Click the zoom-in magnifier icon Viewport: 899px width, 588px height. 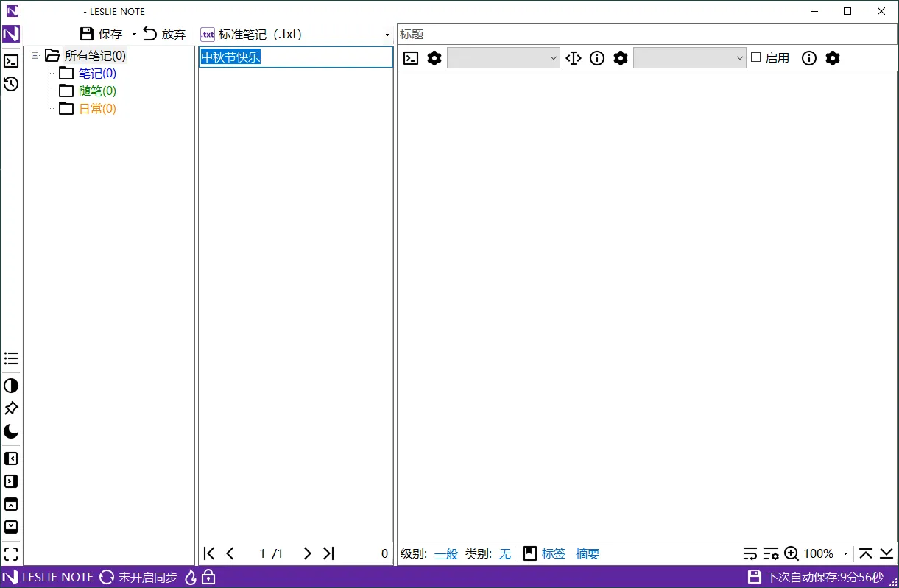792,553
